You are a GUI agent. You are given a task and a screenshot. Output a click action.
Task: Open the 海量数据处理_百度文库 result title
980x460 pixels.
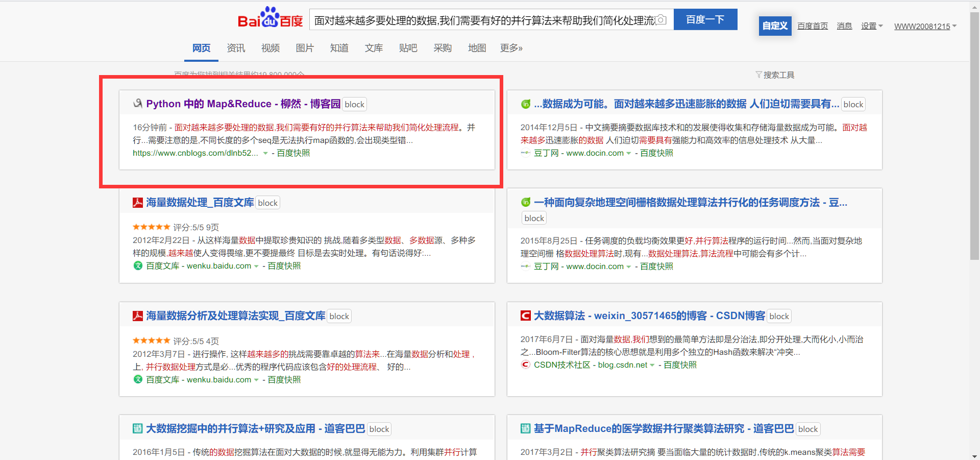200,203
